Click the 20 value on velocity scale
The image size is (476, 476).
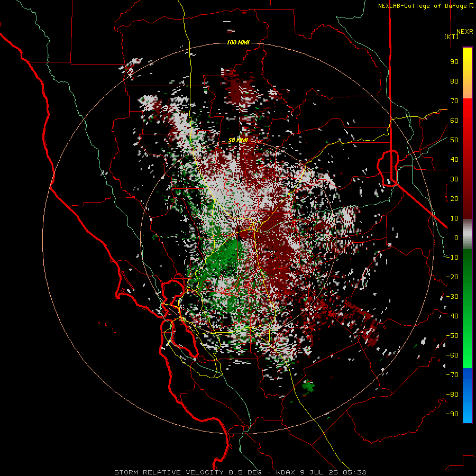(x=454, y=199)
